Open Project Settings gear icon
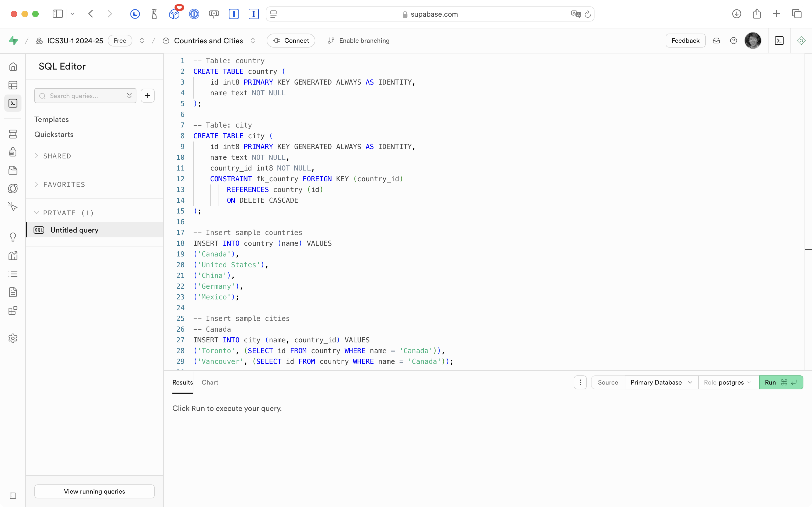 (x=13, y=338)
